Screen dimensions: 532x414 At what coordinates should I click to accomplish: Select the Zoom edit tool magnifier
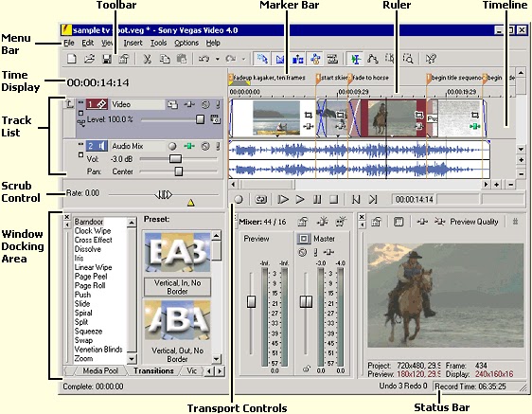[x=408, y=59]
